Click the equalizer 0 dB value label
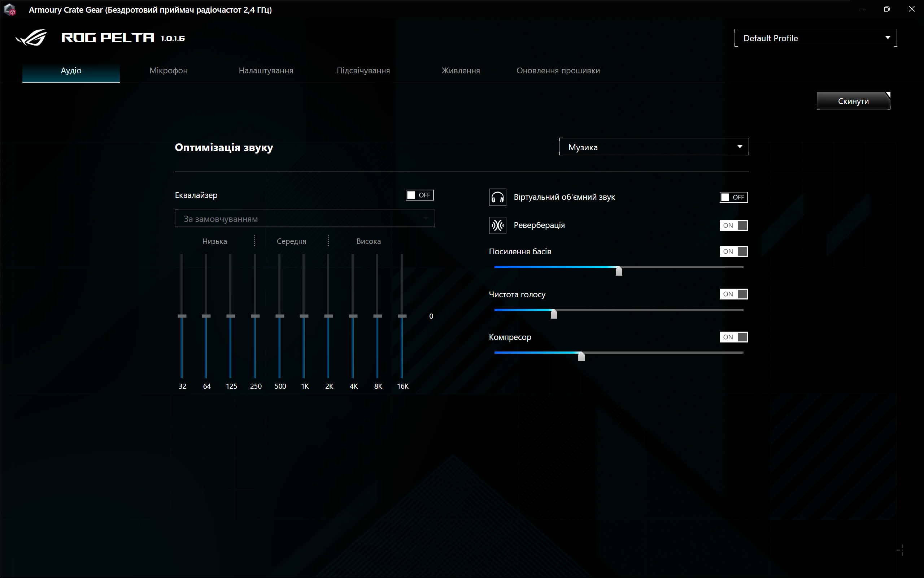The height and width of the screenshot is (578, 924). tap(431, 316)
